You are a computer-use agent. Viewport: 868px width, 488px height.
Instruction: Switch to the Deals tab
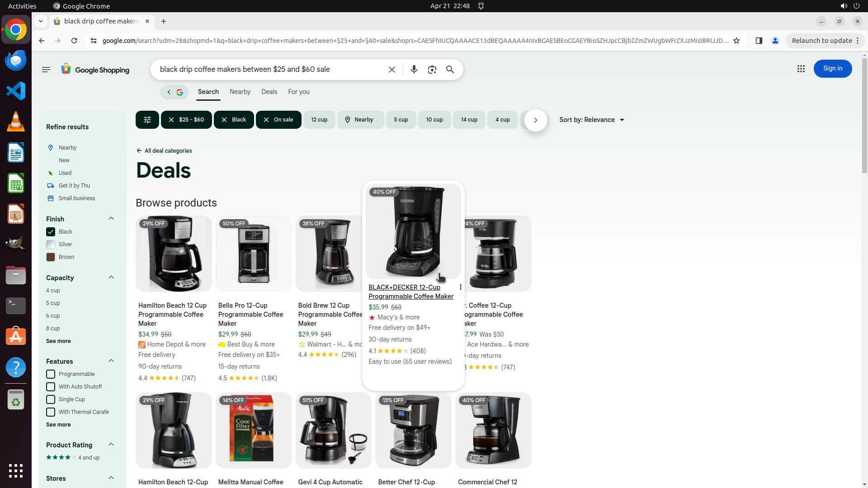click(x=269, y=92)
